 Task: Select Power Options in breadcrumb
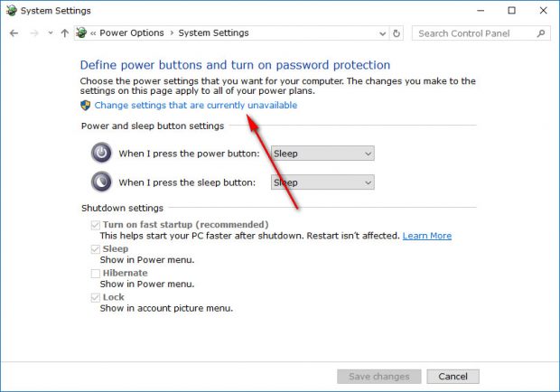[132, 33]
